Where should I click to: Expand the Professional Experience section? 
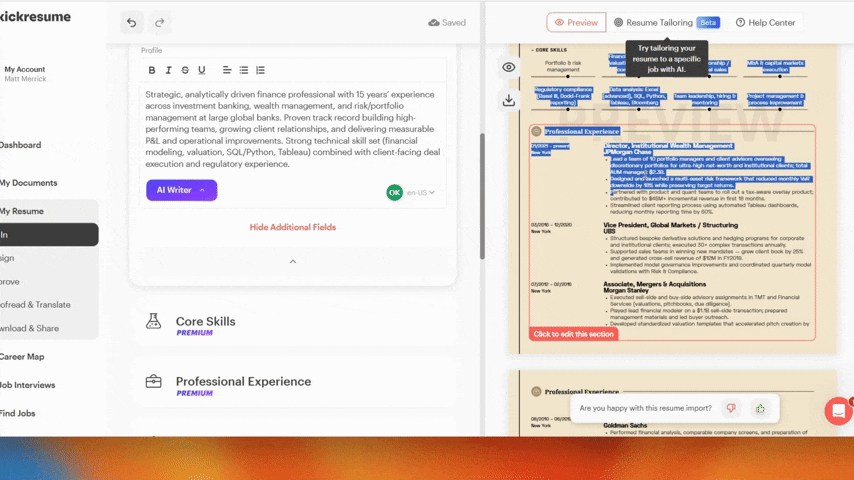tap(293, 385)
